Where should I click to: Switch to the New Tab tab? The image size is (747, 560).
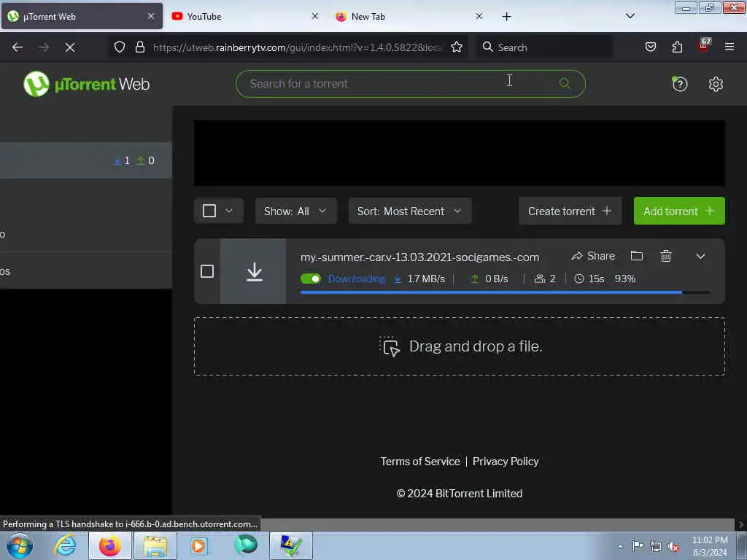click(x=409, y=16)
